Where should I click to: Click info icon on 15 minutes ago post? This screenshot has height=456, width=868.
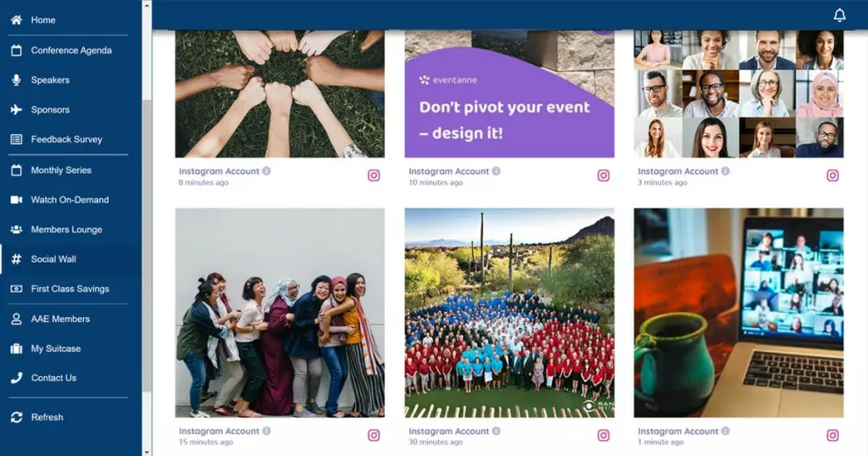pyautogui.click(x=267, y=431)
